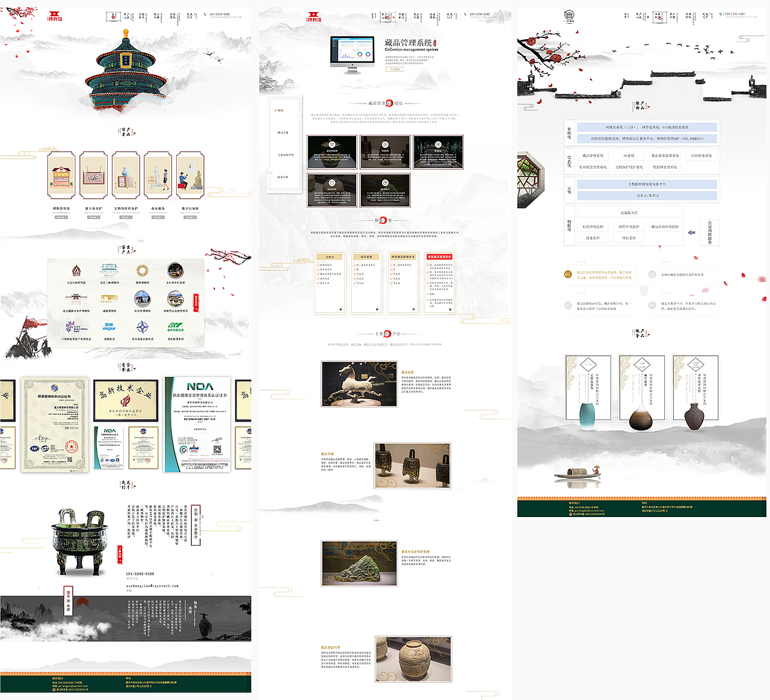Click the 物品监控 box

tap(629, 238)
